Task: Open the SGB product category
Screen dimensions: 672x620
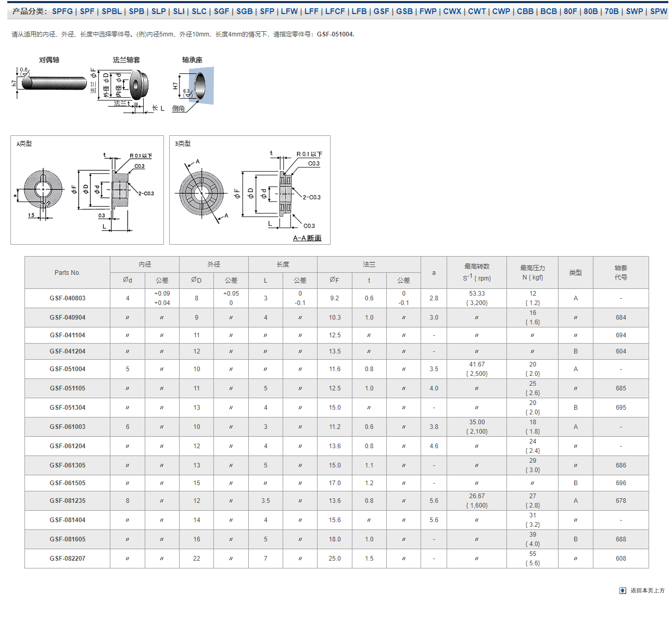Action: [x=244, y=11]
